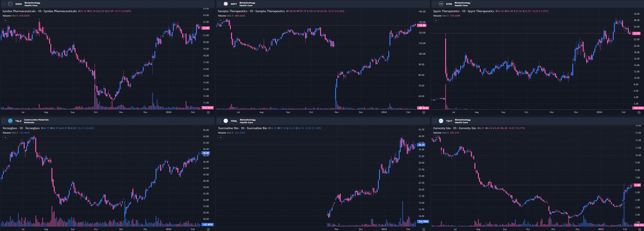Click the 126.96 last price label

pos(422,25)
